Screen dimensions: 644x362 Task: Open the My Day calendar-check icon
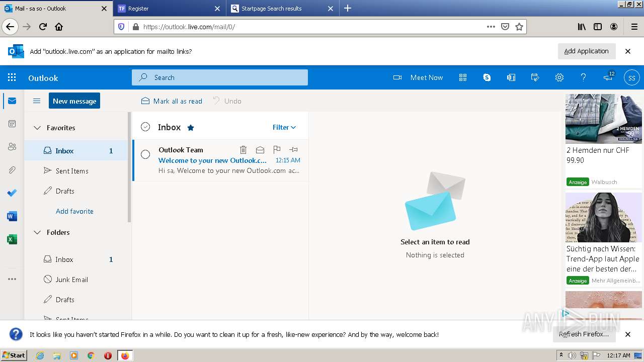535,77
